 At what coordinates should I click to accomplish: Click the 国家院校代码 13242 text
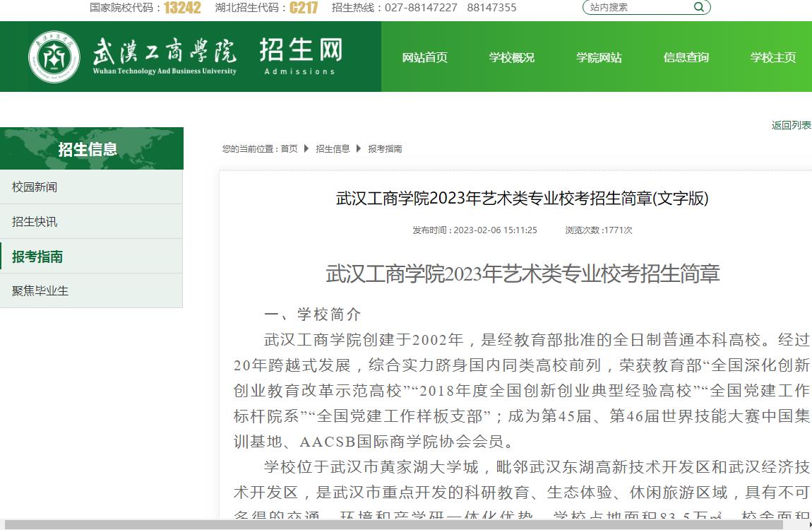point(145,7)
